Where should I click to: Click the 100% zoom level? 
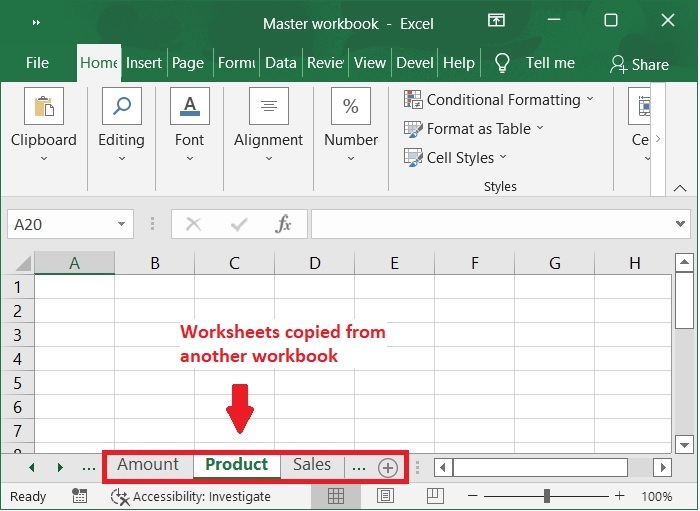(656, 496)
